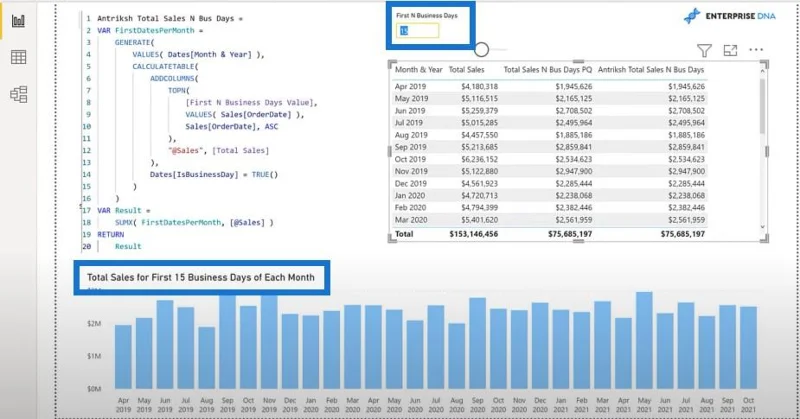The height and width of the screenshot is (419, 800).
Task: Select the May 2019 row label
Action: 411,98
